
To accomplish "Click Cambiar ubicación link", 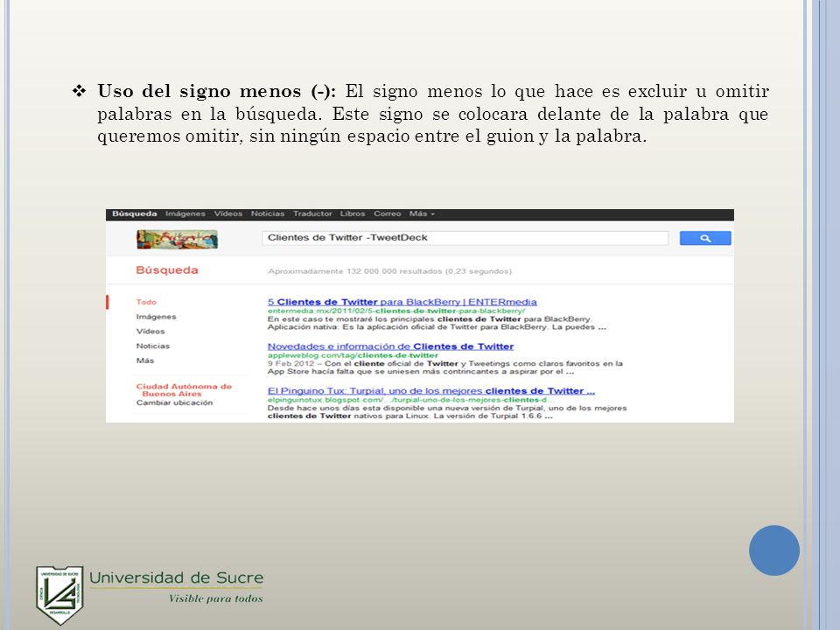I will click(x=175, y=402).
